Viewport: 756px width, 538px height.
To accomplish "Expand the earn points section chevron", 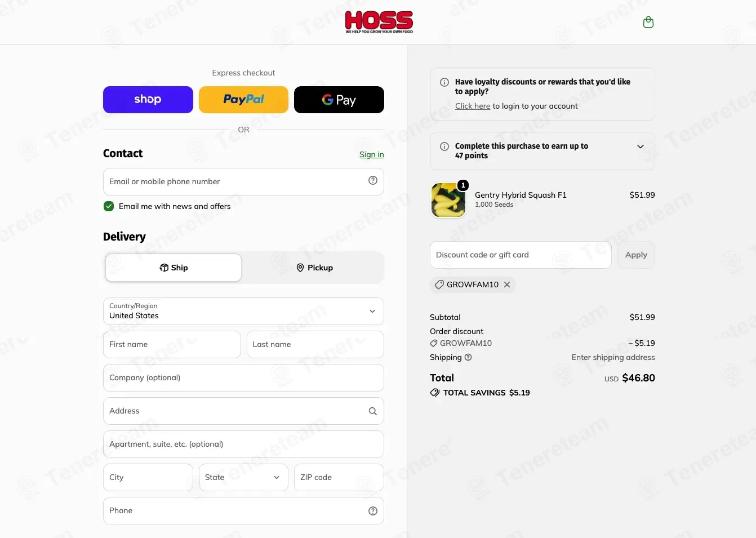I will pyautogui.click(x=640, y=146).
